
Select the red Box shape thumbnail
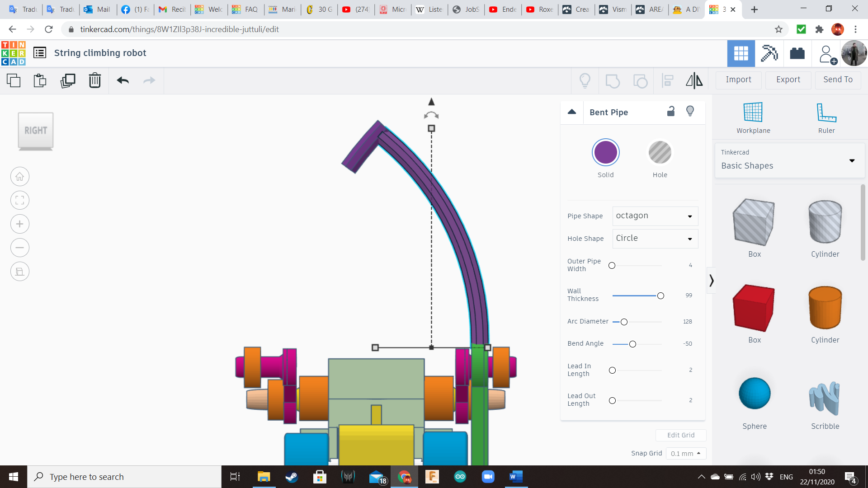coord(754,308)
